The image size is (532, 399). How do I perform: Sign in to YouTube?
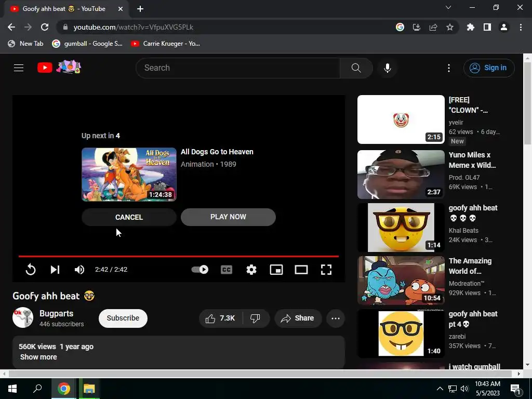pyautogui.click(x=489, y=68)
